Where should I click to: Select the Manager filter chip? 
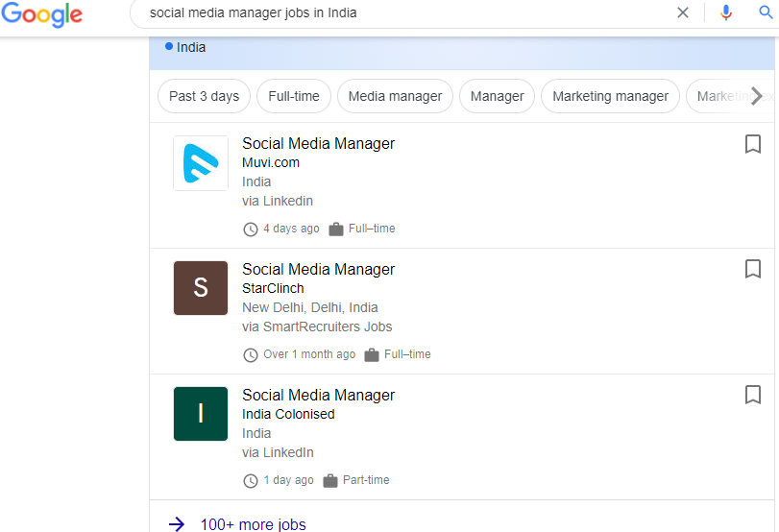[x=497, y=96]
